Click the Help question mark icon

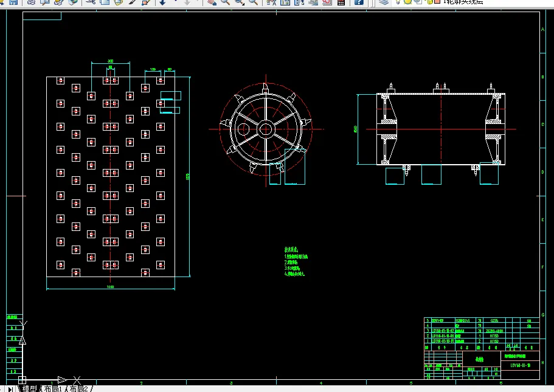(x=359, y=2)
